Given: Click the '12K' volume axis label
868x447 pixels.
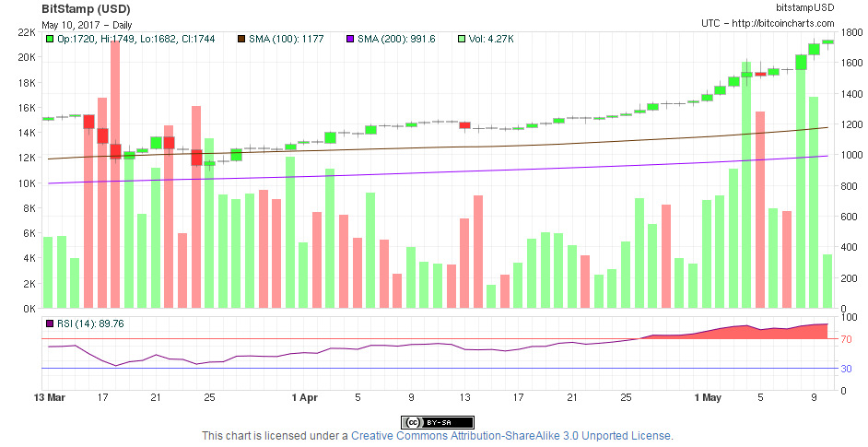Looking at the screenshot, I should (27, 158).
